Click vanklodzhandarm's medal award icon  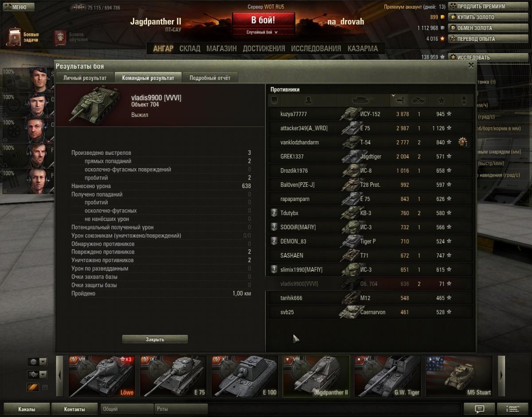tap(463, 142)
